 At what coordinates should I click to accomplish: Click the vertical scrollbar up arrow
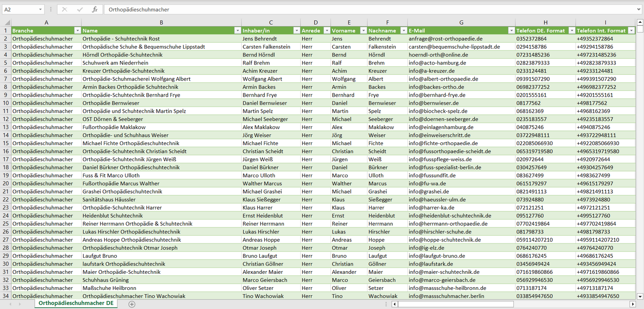pyautogui.click(x=640, y=22)
